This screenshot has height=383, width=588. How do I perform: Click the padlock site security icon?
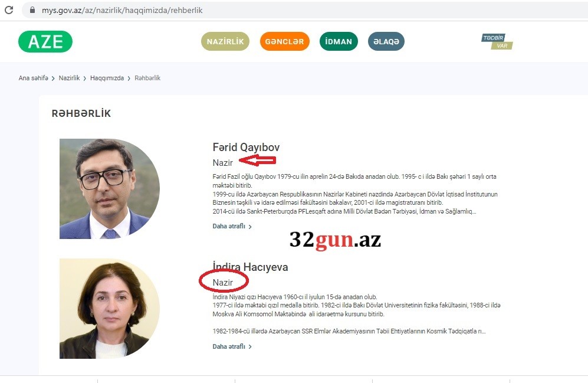pyautogui.click(x=32, y=10)
